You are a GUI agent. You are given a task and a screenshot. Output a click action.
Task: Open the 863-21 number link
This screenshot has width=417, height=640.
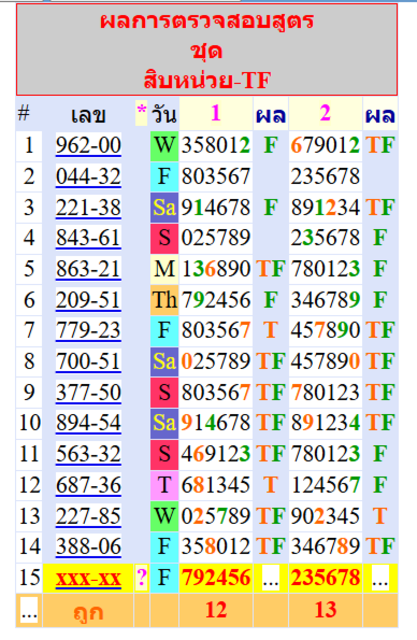click(89, 269)
